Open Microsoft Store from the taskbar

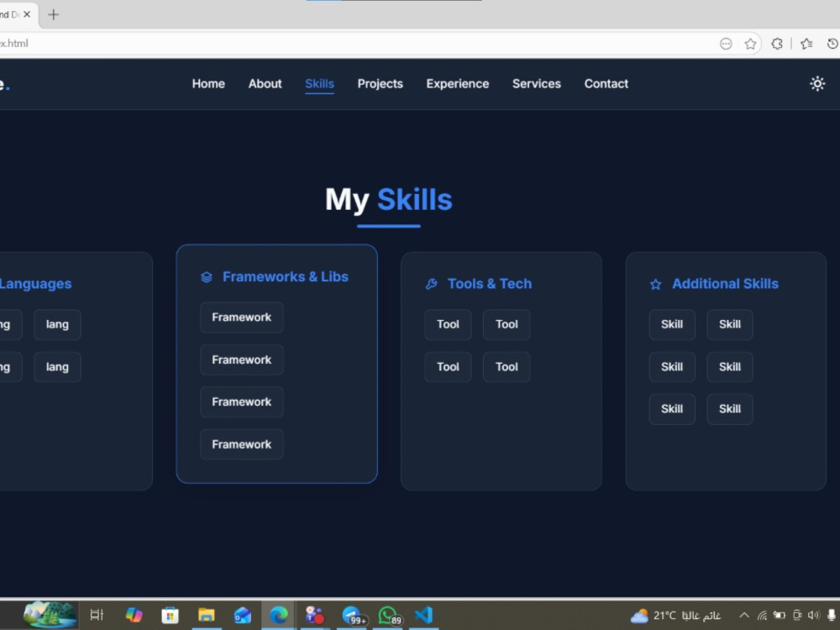pos(170,615)
